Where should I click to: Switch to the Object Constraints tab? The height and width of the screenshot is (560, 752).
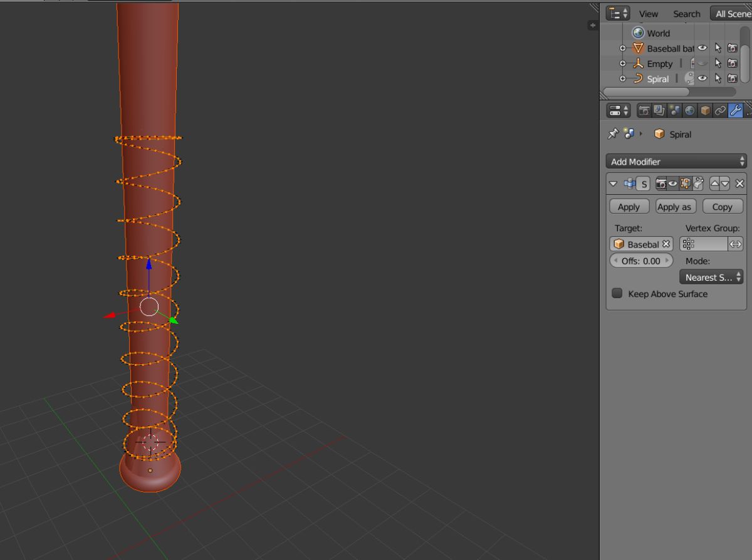coord(720,111)
